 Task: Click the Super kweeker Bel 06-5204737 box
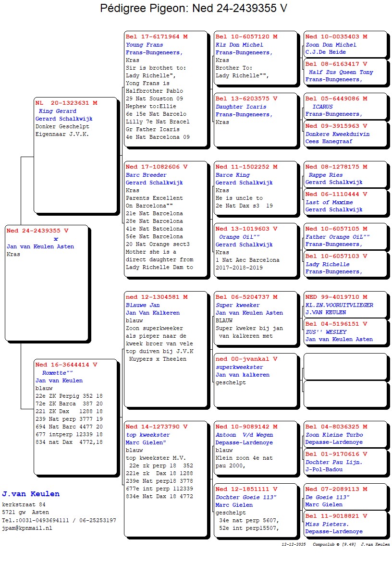pyautogui.click(x=256, y=318)
